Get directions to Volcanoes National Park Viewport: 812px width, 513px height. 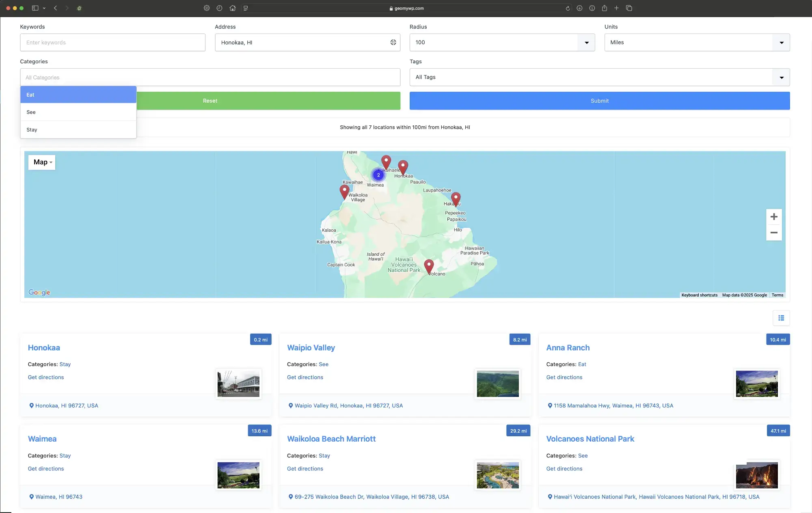pyautogui.click(x=564, y=468)
